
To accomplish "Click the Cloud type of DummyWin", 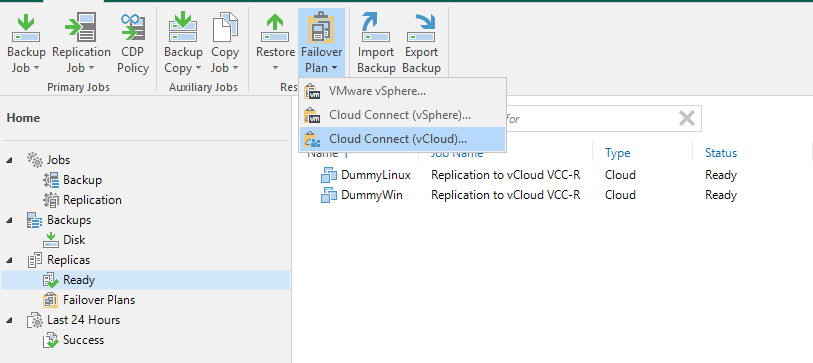I will click(620, 195).
